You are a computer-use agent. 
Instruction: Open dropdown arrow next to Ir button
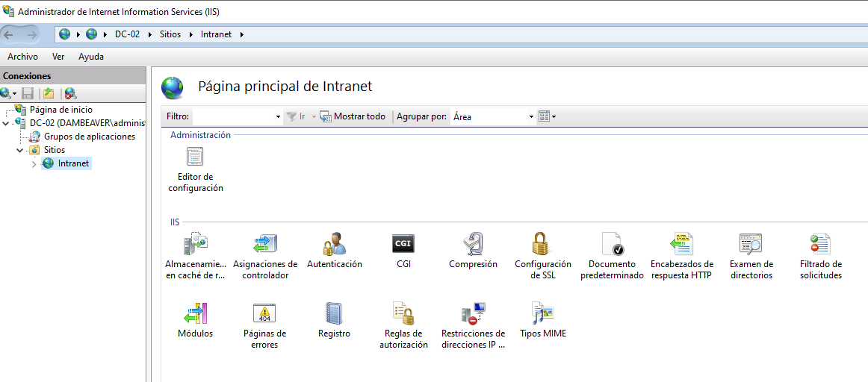pyautogui.click(x=313, y=116)
